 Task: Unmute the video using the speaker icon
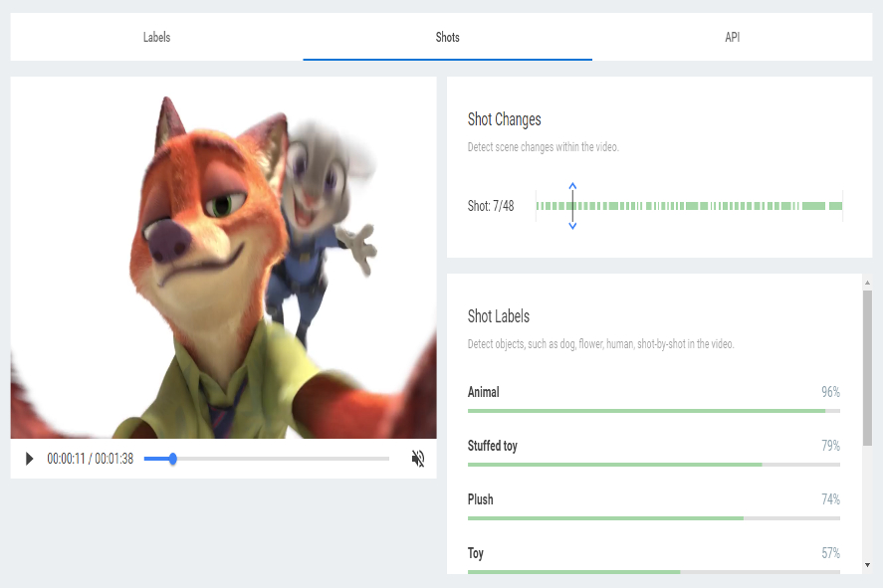pos(418,459)
